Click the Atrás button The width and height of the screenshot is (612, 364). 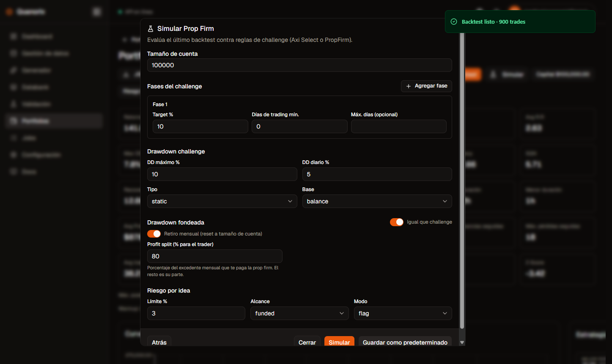159,342
